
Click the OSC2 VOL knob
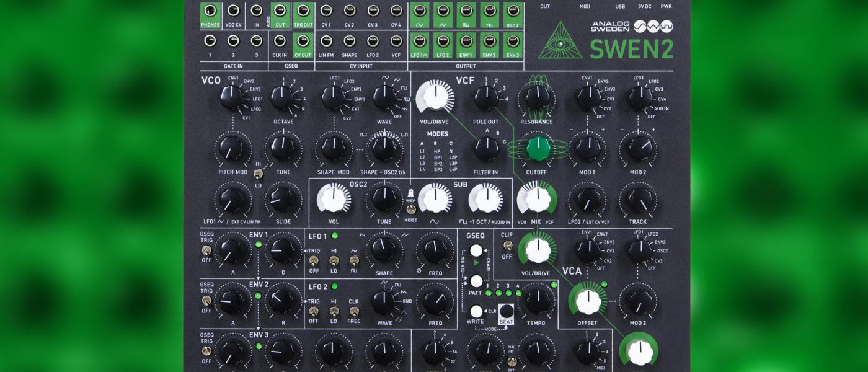click(x=334, y=200)
